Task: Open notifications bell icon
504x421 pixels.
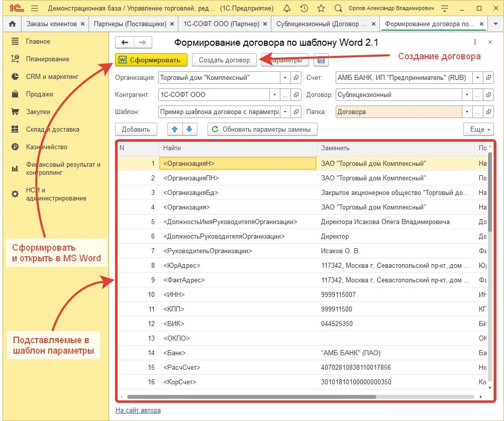Action: [x=287, y=8]
